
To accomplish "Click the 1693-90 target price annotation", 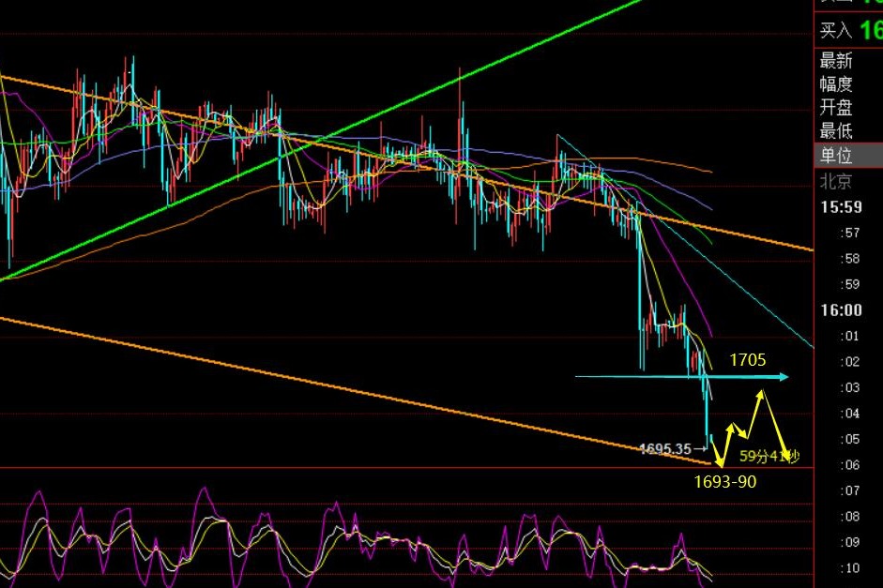I will [725, 482].
